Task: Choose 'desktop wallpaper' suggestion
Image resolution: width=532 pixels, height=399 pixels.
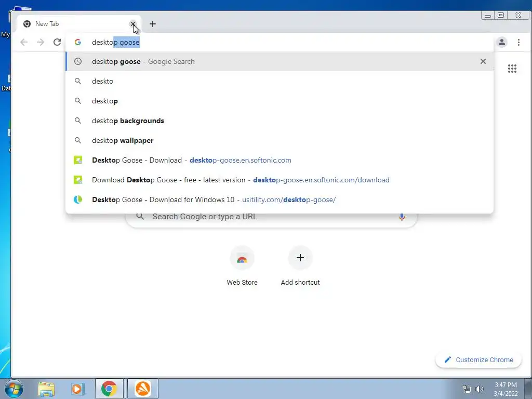Action: pyautogui.click(x=280, y=140)
